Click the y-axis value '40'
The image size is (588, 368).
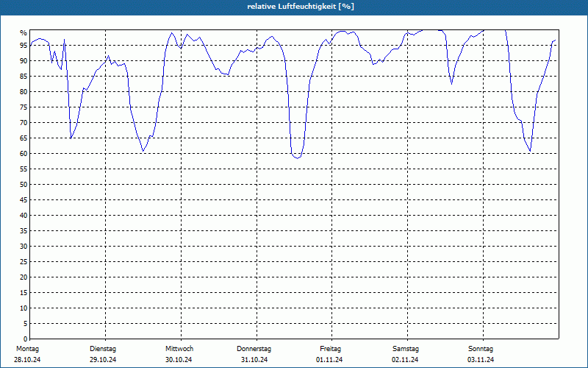[x=24, y=216]
